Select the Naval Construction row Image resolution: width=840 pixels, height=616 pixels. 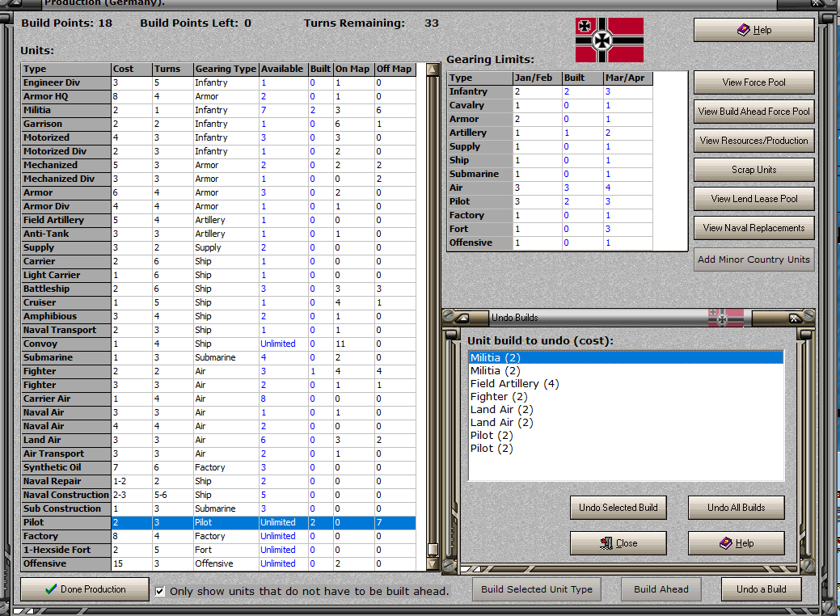click(x=218, y=495)
